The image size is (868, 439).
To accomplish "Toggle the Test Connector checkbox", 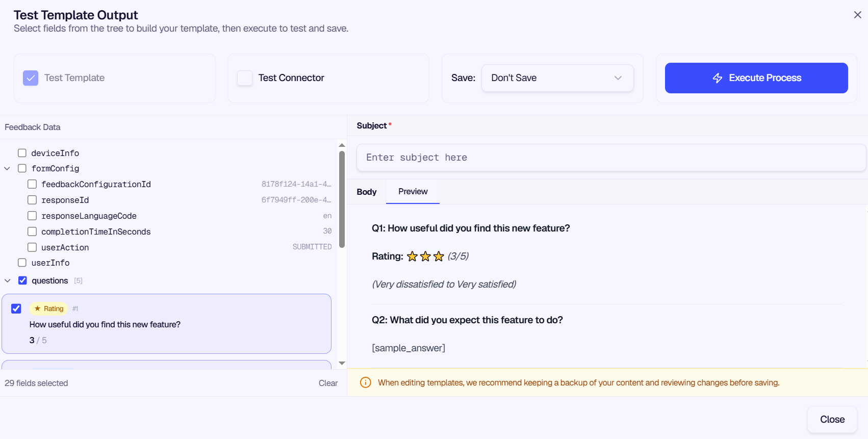I will click(245, 78).
